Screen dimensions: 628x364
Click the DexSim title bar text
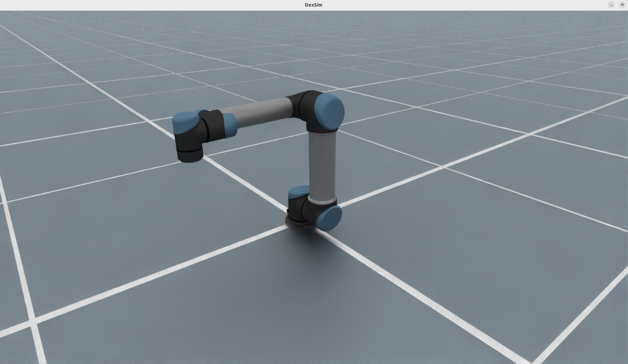point(314,5)
